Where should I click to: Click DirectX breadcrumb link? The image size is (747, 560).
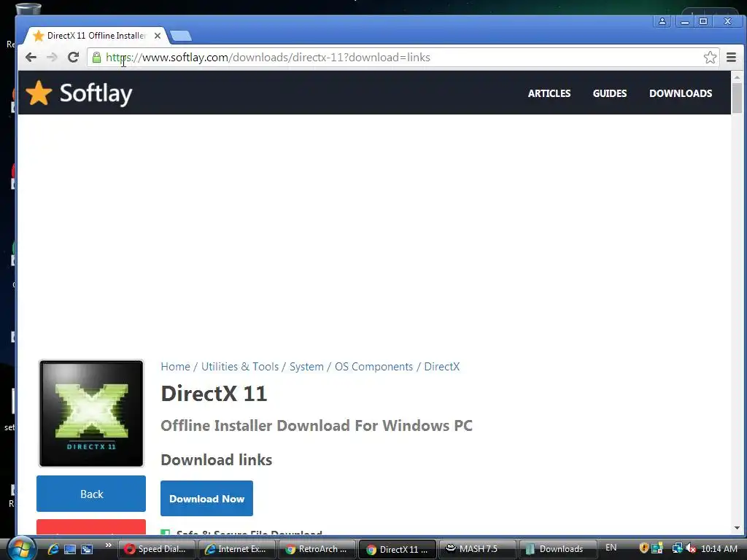[441, 367]
